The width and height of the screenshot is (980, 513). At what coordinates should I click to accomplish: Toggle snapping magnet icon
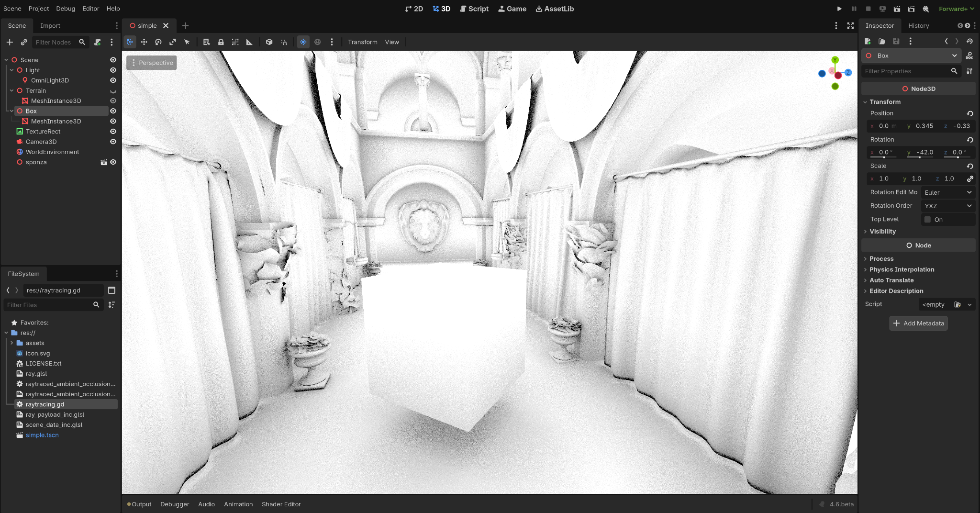click(284, 42)
